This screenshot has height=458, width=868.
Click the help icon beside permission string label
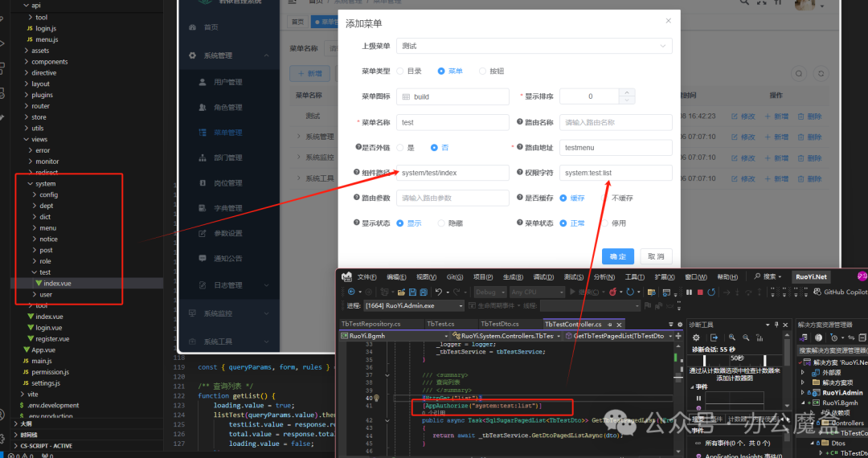520,172
